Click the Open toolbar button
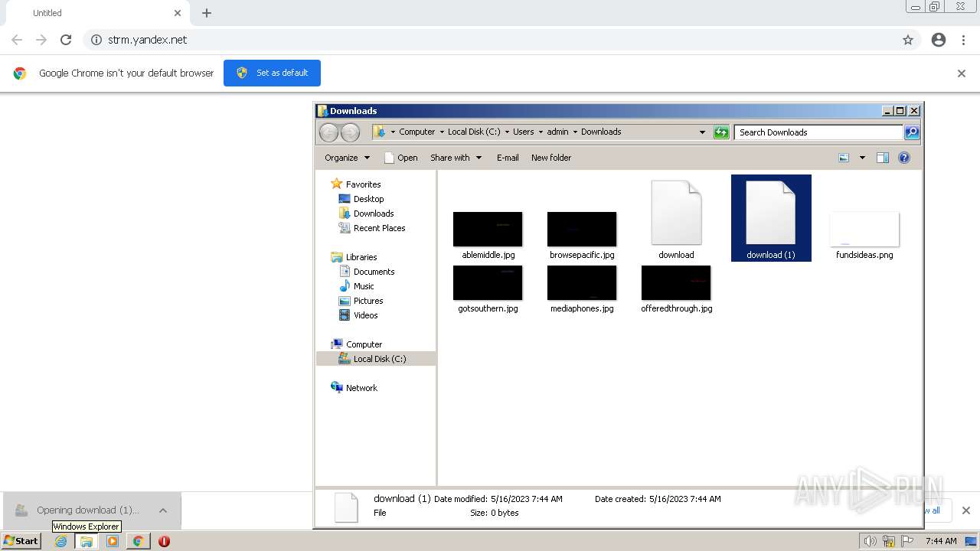The image size is (980, 551). (x=400, y=158)
